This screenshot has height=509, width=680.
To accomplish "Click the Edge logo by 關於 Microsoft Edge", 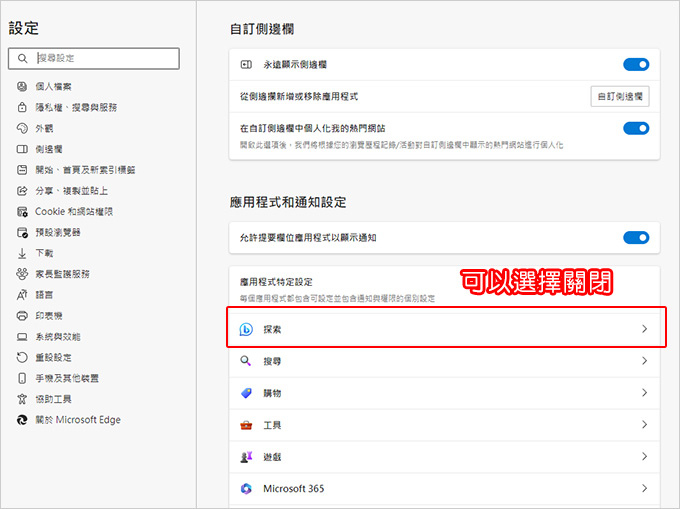I will pos(22,420).
